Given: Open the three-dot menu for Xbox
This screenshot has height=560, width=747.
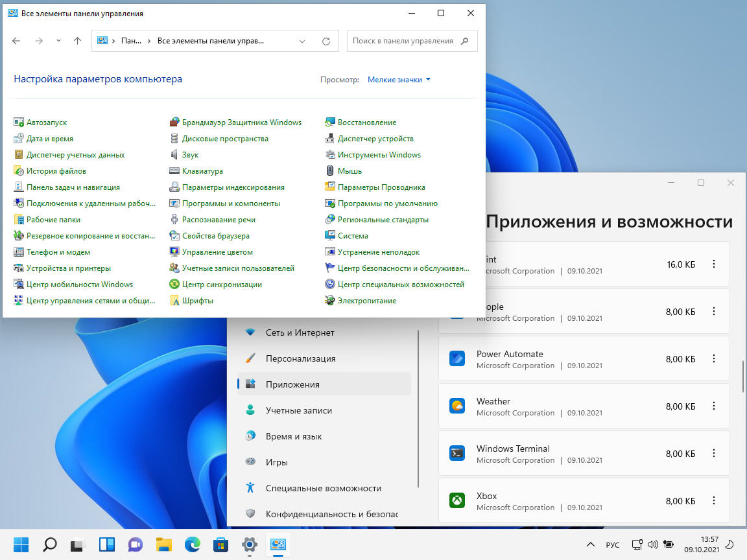Looking at the screenshot, I should point(714,501).
